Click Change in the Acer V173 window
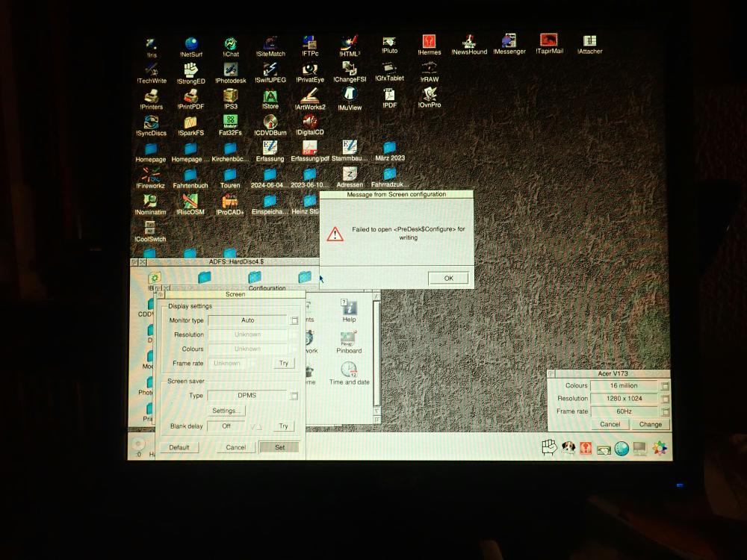This screenshot has width=747, height=560. pyautogui.click(x=651, y=424)
